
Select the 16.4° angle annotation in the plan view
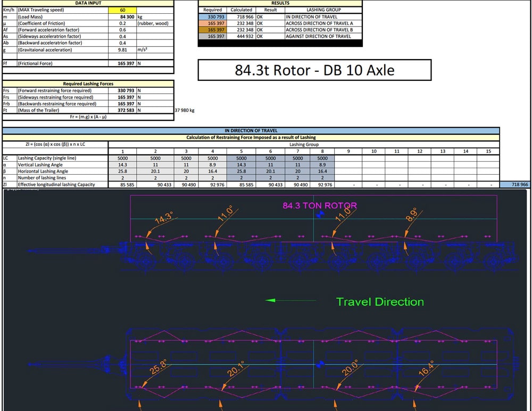[426, 368]
